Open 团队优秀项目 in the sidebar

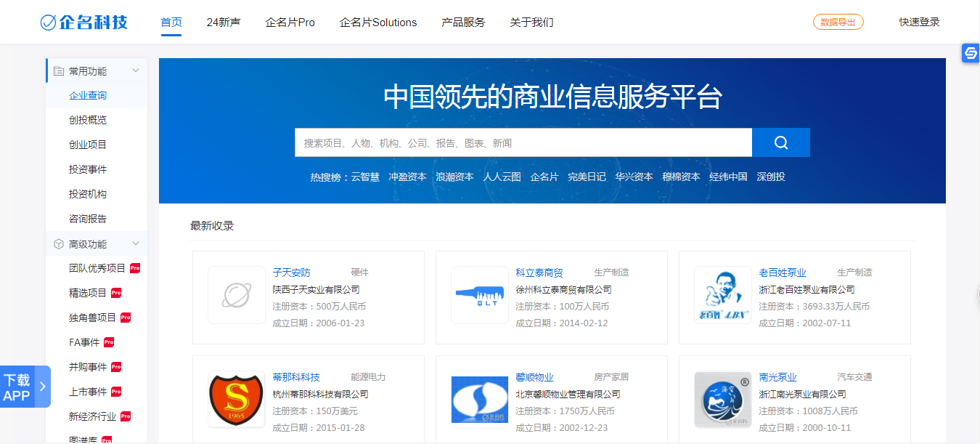point(97,268)
